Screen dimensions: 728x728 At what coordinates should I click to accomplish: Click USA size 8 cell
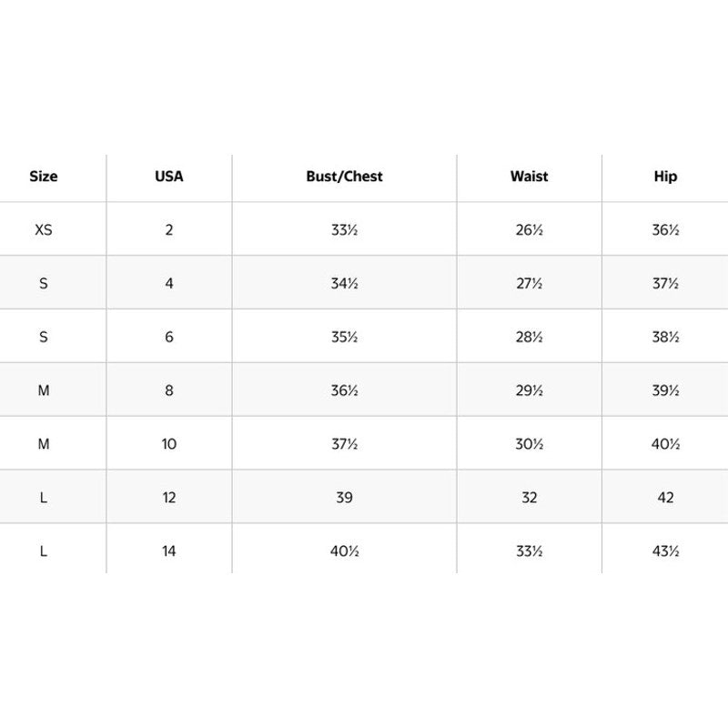pyautogui.click(x=169, y=390)
